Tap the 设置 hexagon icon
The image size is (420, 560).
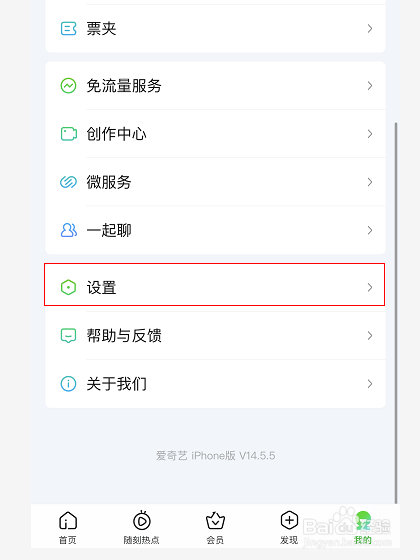69,287
